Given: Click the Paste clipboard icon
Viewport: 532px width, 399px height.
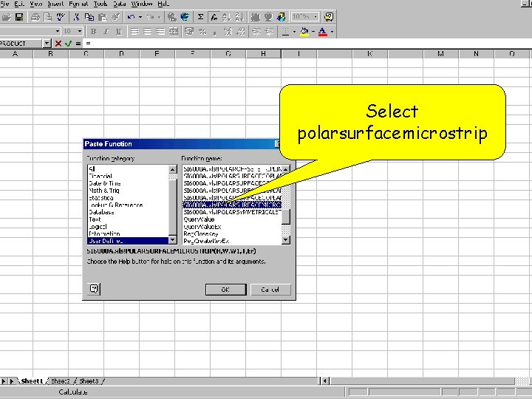Looking at the screenshot, I should point(102,17).
